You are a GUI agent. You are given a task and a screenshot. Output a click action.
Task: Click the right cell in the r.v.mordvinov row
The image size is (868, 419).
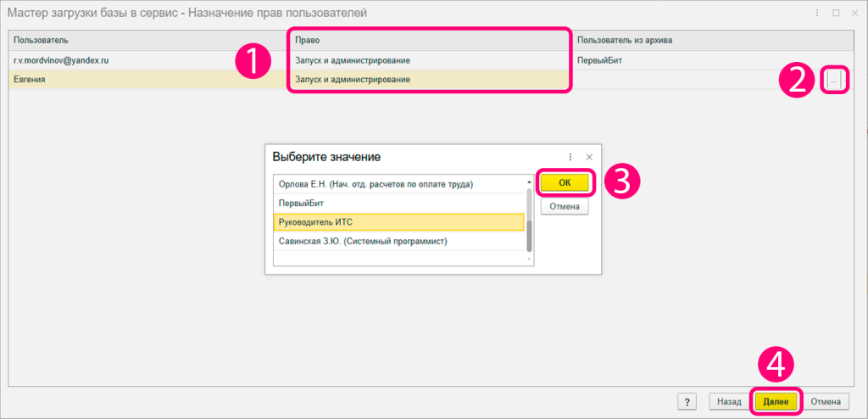[x=431, y=60]
